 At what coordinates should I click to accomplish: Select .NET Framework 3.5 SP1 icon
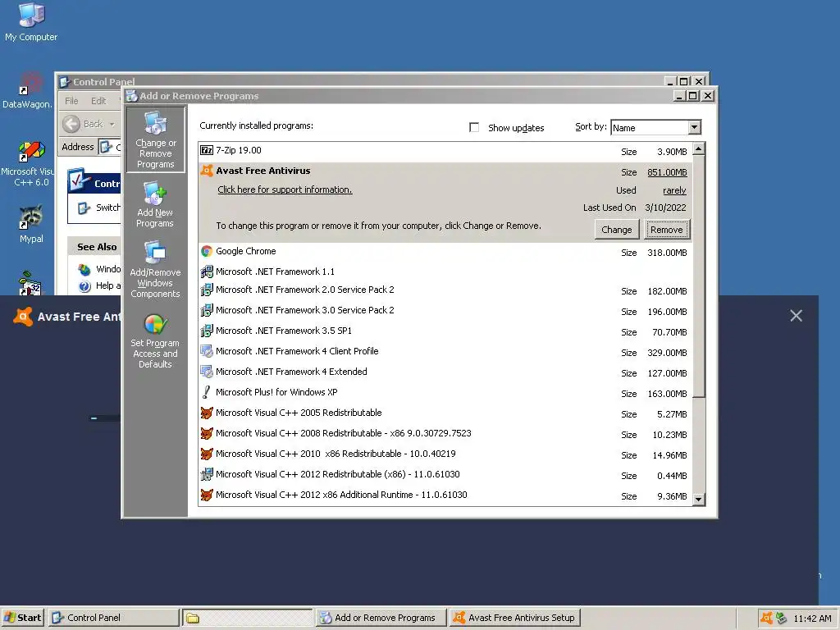point(207,331)
